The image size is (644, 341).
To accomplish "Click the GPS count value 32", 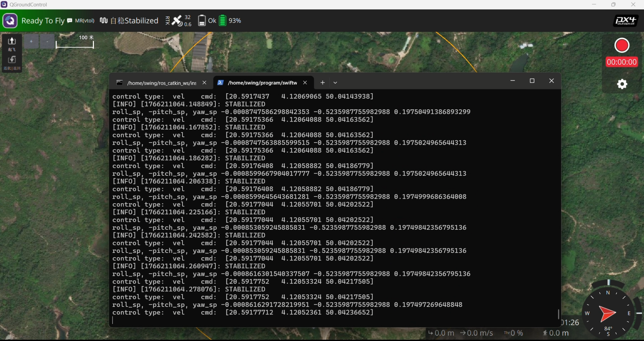I will 187,17.
